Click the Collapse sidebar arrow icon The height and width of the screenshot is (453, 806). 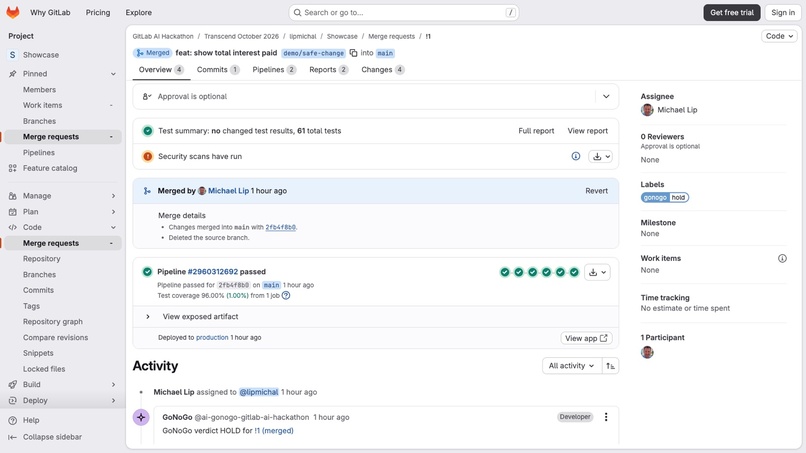click(13, 437)
